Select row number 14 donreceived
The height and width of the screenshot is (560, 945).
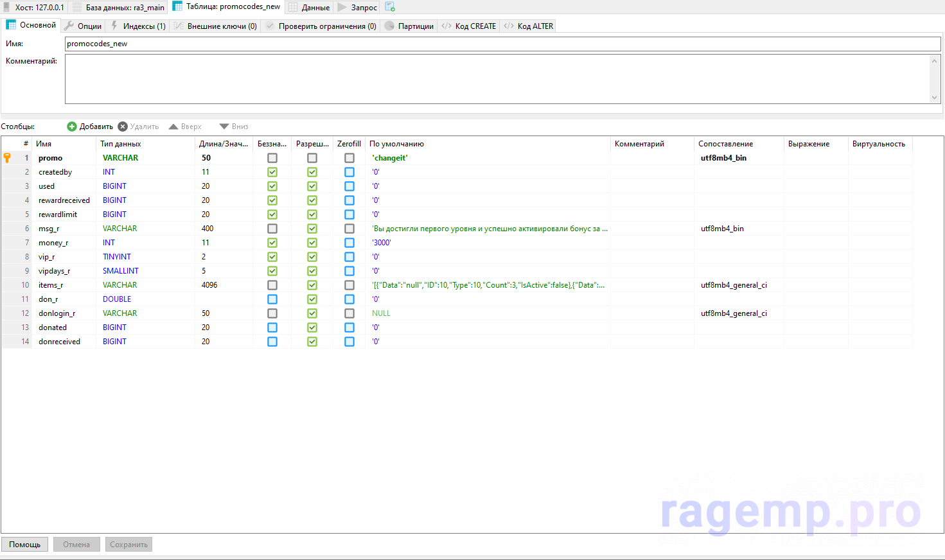[25, 342]
